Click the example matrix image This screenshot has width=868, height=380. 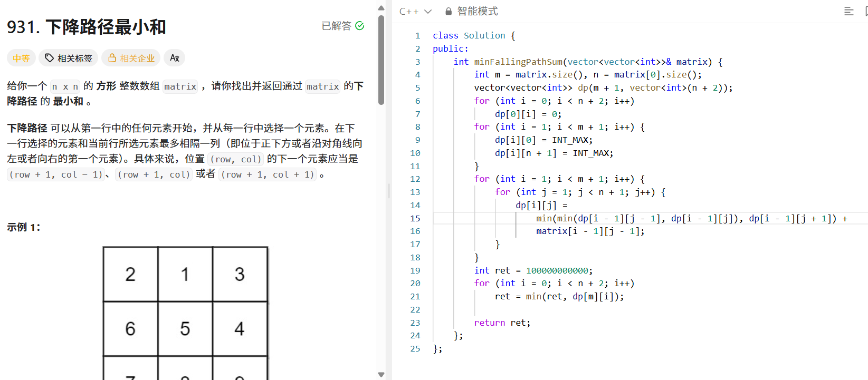coord(186,313)
